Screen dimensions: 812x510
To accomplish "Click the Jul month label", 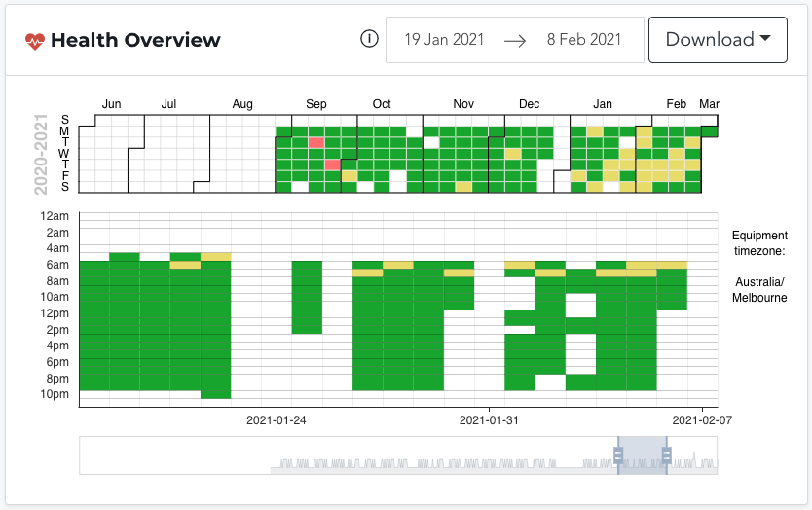I will click(168, 104).
